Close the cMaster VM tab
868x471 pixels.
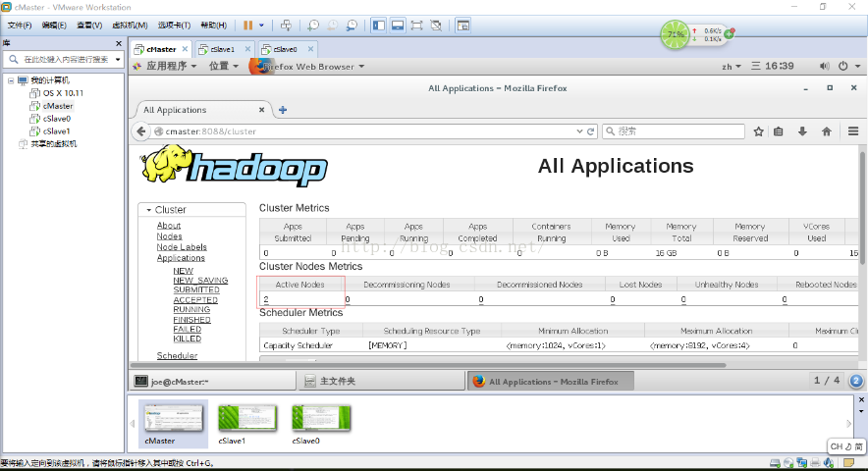pos(185,49)
